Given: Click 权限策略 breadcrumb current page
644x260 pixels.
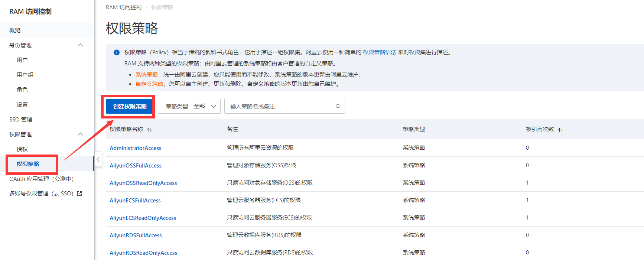Looking at the screenshot, I should tap(162, 7).
